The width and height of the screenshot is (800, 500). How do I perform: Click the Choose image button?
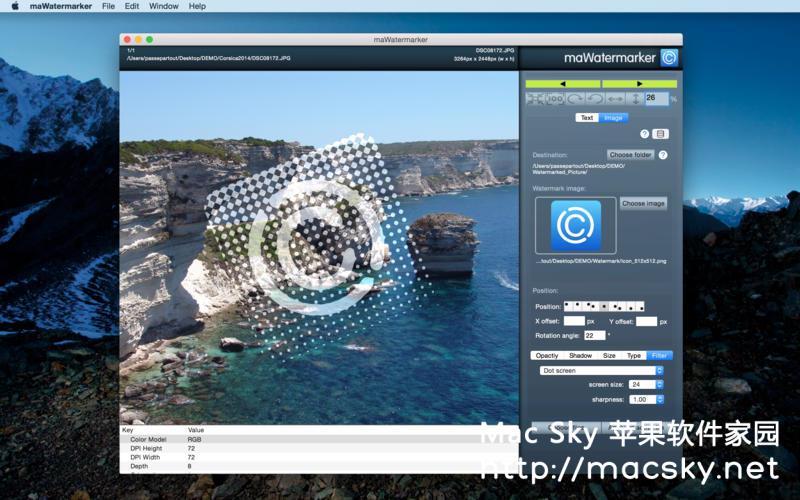[x=643, y=204]
